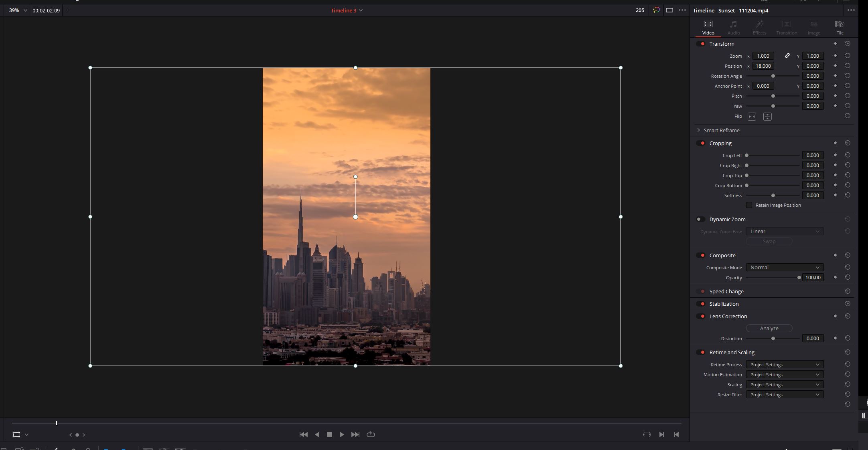The image size is (868, 450).
Task: Click the Analyze button under Lens Correction
Action: point(769,328)
